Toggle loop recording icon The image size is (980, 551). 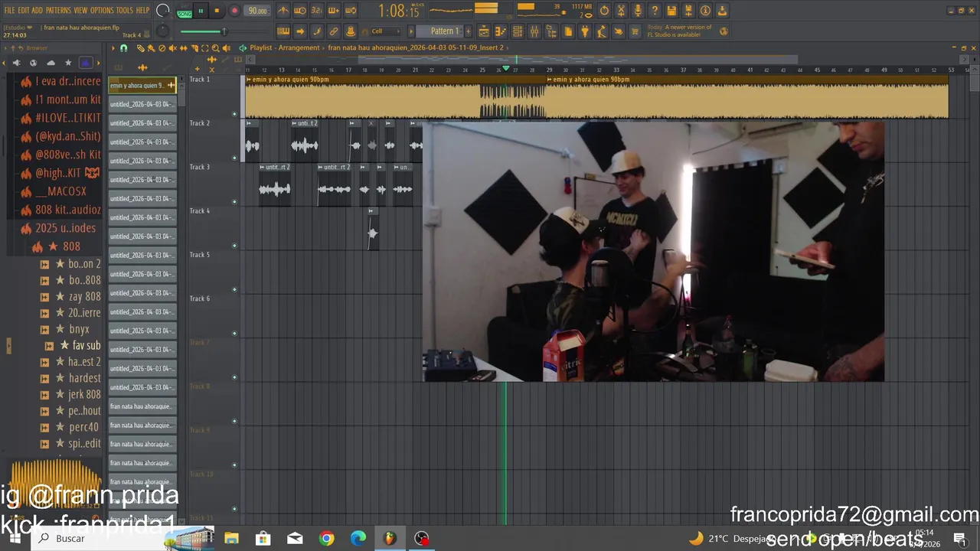click(x=351, y=11)
